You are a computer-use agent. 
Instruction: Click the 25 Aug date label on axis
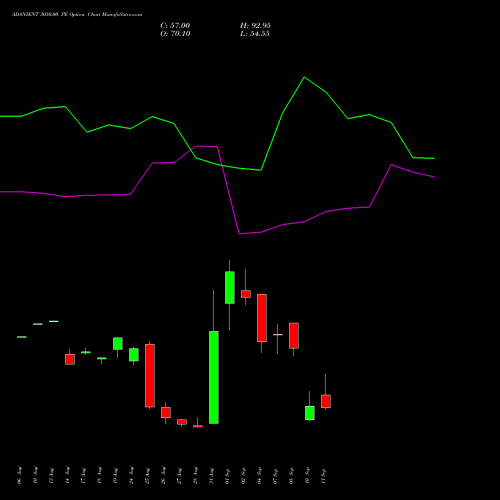pyautogui.click(x=147, y=476)
